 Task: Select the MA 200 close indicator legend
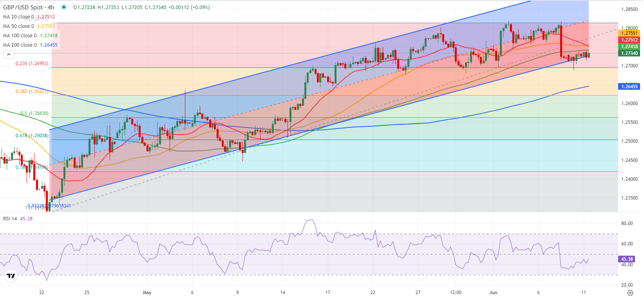20,45
